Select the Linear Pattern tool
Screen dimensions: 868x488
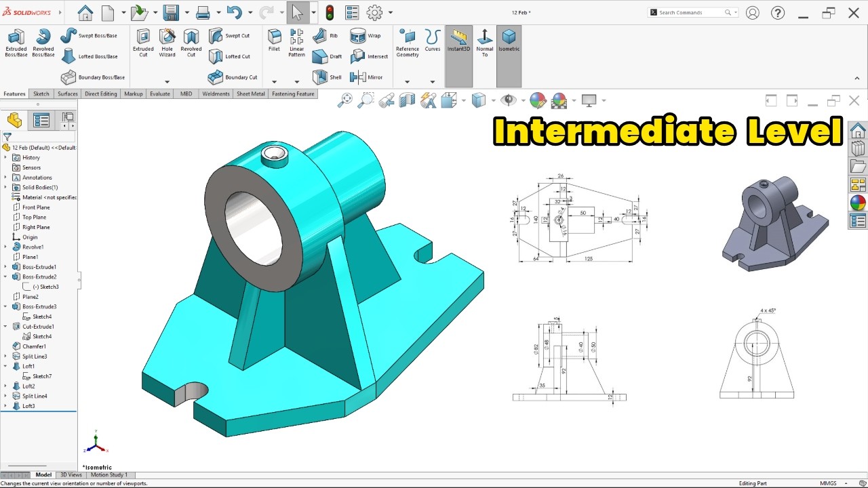[296, 43]
